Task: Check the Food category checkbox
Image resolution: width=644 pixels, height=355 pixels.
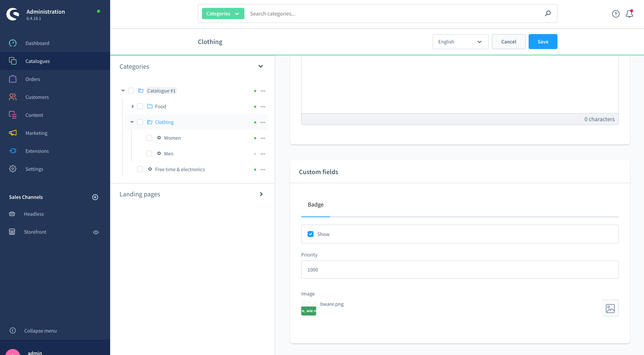Action: point(140,106)
